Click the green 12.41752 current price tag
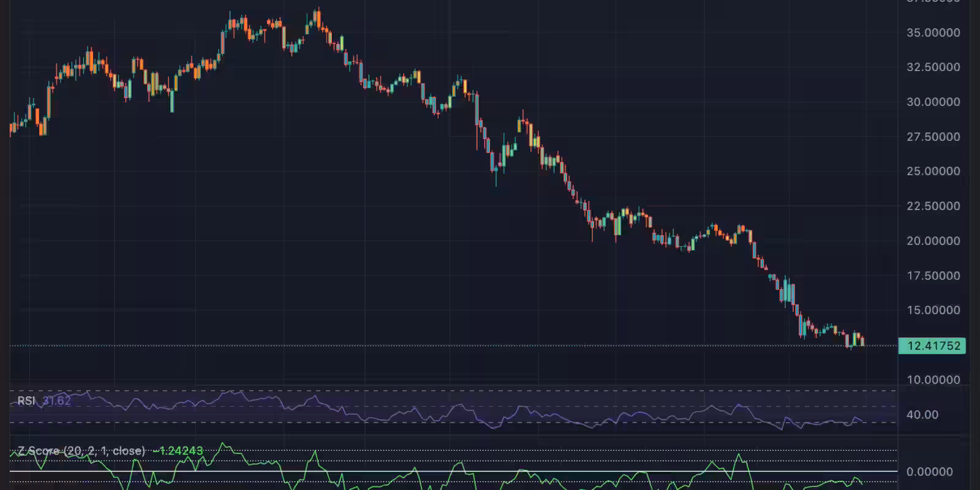The width and height of the screenshot is (980, 490). (x=932, y=346)
